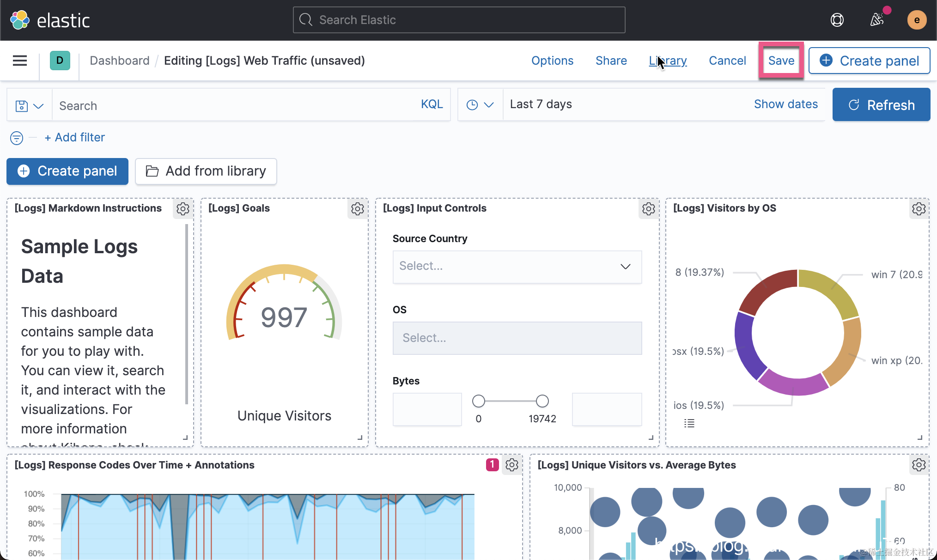
Task: Click the user avatar 'e'
Action: pyautogui.click(x=917, y=20)
